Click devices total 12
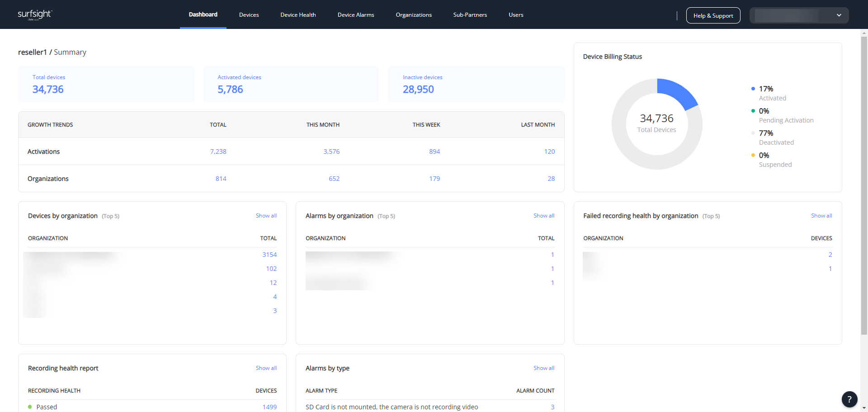The height and width of the screenshot is (412, 868). (273, 283)
